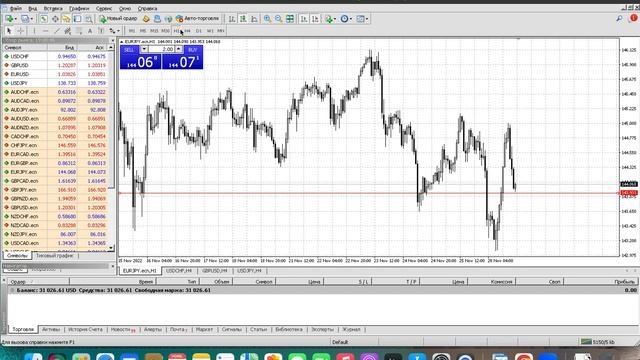Screen dimensions: 640x360
Task: Select the EURJPY.ecn row in Market Watch
Action: 56,172
